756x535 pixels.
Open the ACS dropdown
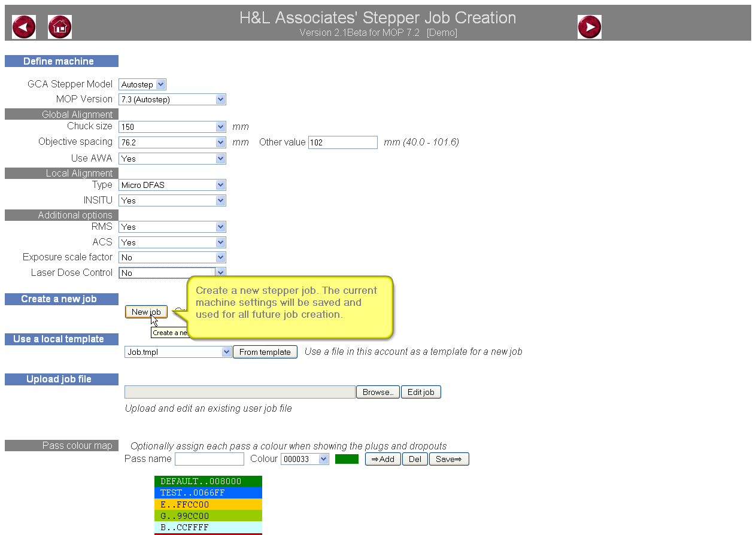tap(172, 242)
